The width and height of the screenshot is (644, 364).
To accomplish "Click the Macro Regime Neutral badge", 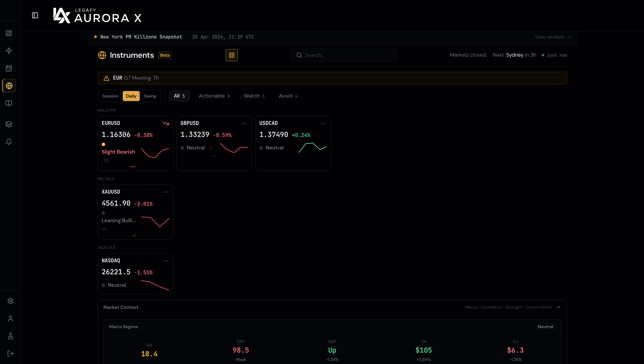I will coord(545,327).
